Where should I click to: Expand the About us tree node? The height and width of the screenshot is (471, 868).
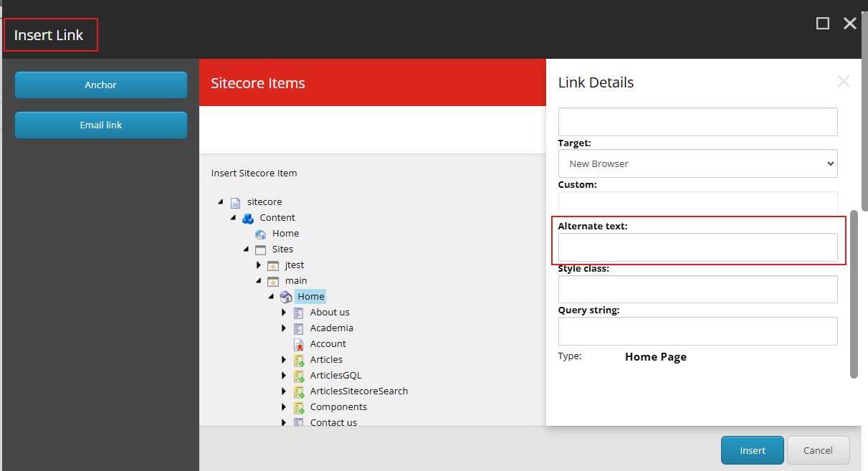(x=284, y=312)
